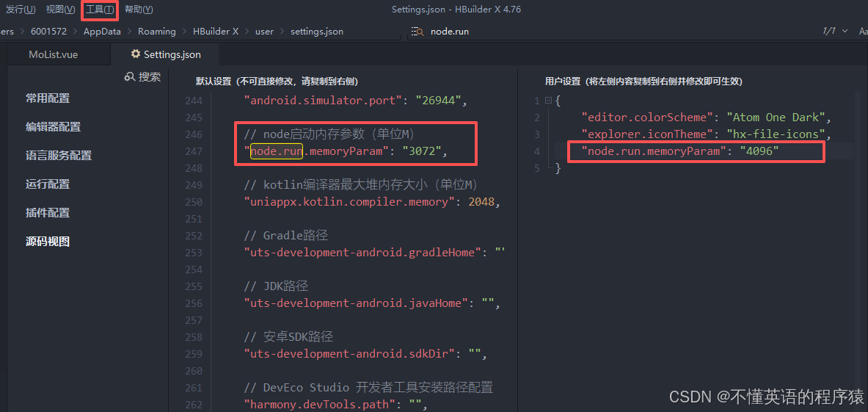Click line number 248 in default settings
This screenshot has height=412, width=868.
point(194,167)
